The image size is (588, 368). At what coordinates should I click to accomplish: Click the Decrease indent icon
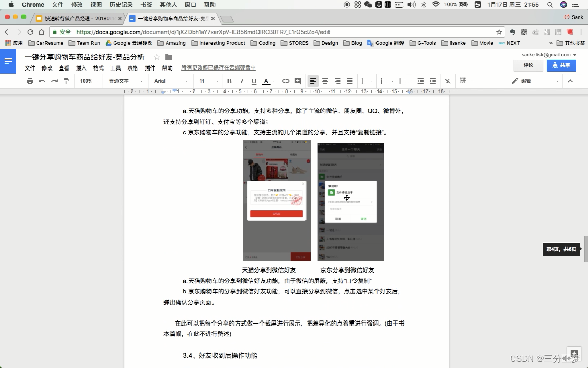pyautogui.click(x=420, y=81)
